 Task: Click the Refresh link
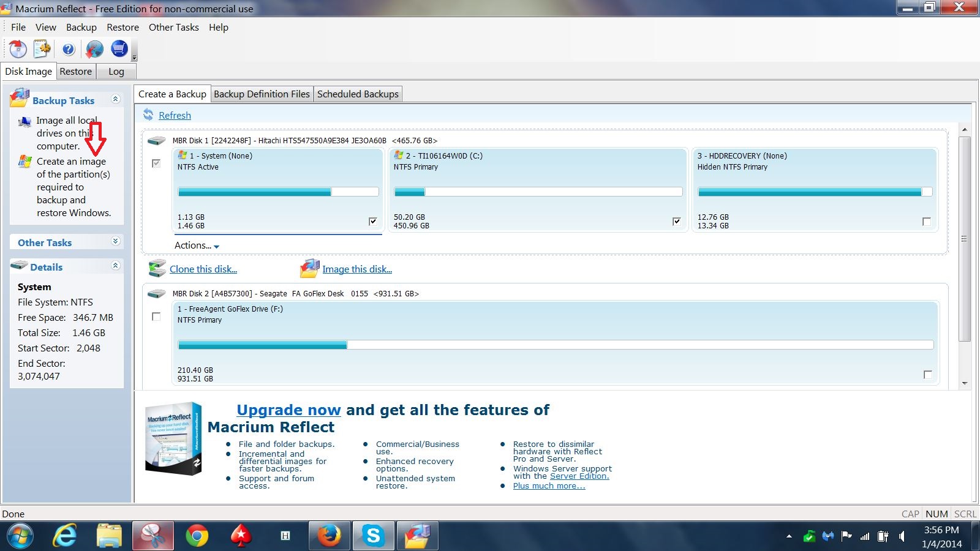pyautogui.click(x=175, y=115)
